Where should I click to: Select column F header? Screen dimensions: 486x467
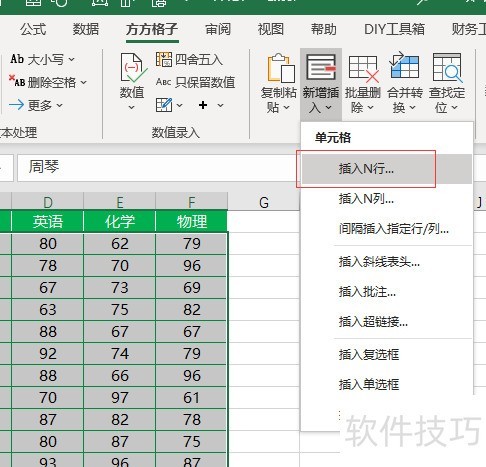coord(192,201)
